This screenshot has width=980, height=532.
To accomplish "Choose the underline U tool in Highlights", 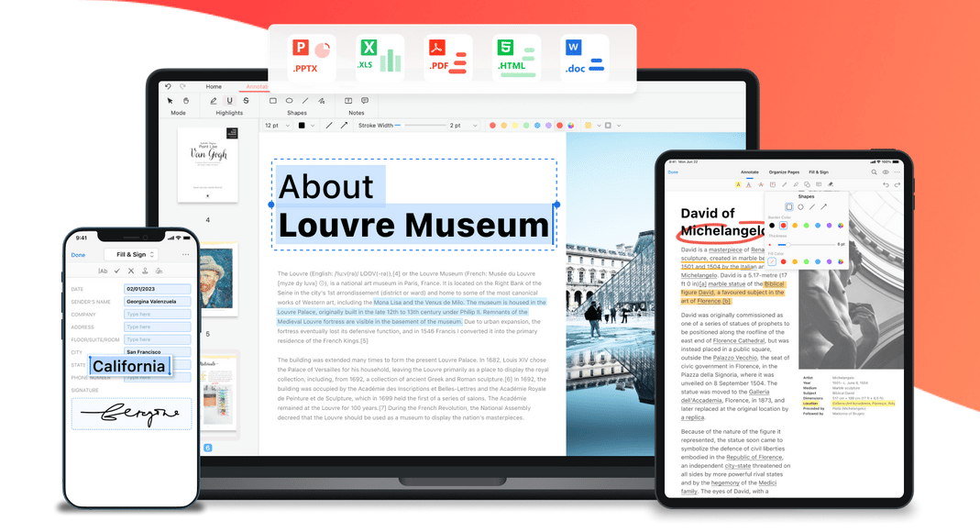I will [229, 101].
